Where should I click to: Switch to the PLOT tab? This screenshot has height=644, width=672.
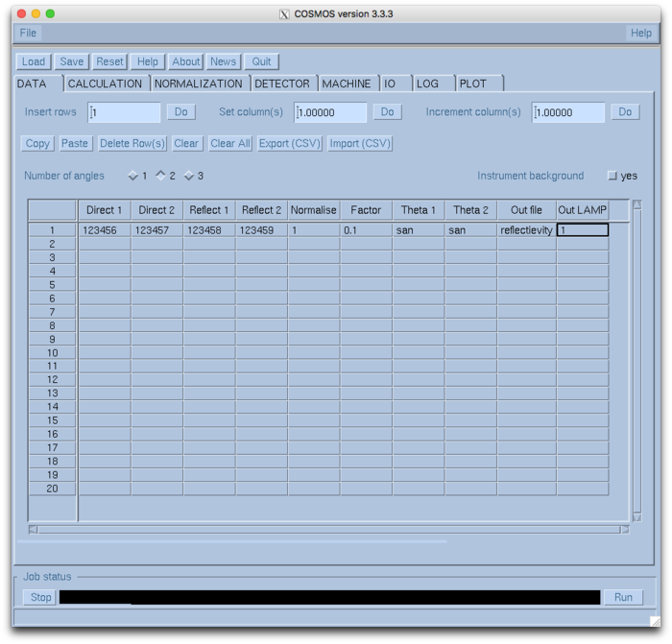coord(473,83)
